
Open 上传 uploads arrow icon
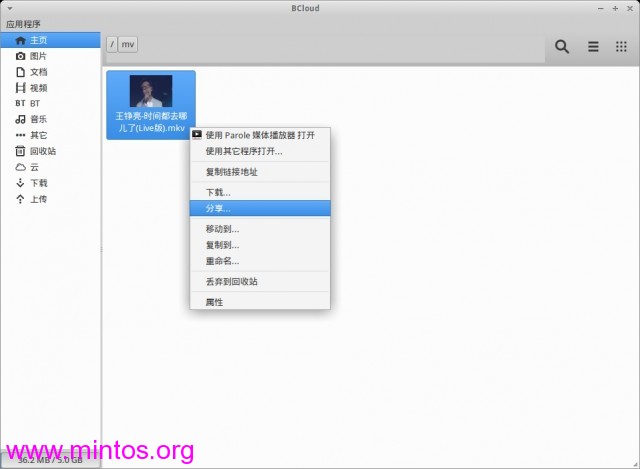coord(20,199)
